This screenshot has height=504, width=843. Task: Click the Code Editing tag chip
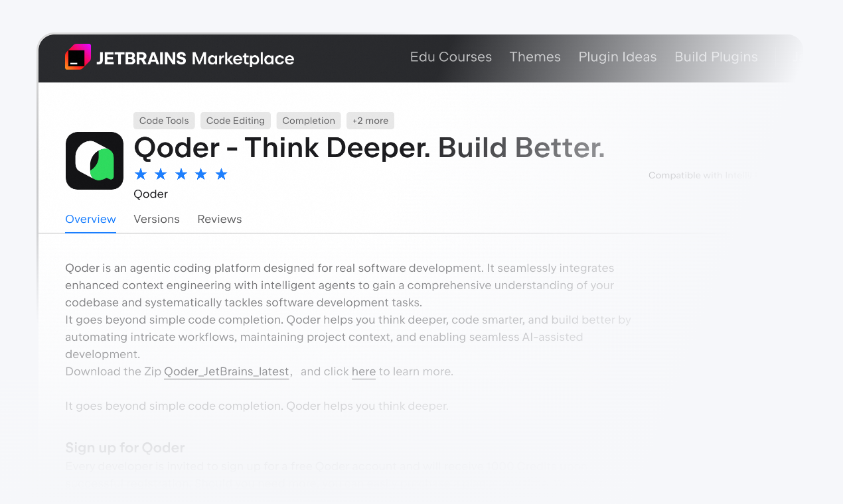(x=235, y=121)
